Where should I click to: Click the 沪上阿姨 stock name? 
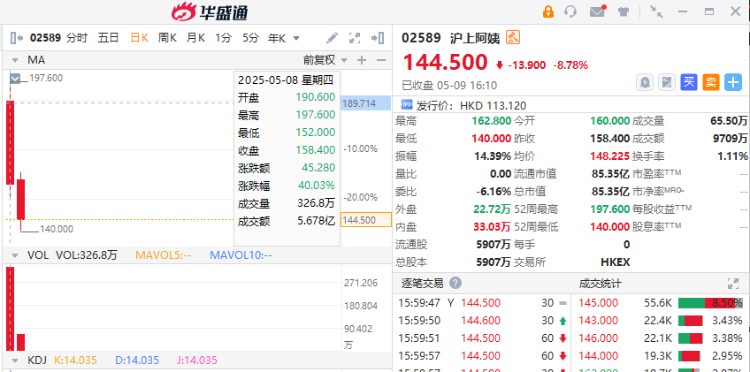(475, 38)
